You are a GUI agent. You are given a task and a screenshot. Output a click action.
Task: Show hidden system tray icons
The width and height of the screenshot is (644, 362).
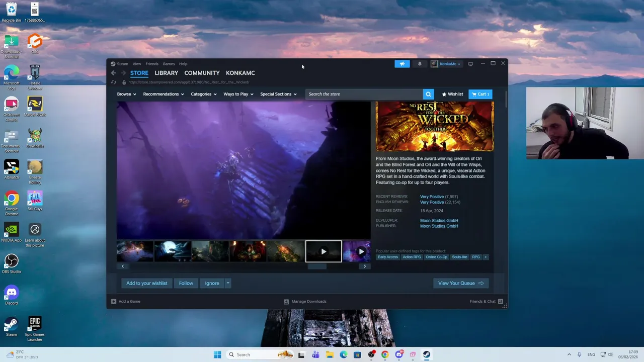pos(569,354)
